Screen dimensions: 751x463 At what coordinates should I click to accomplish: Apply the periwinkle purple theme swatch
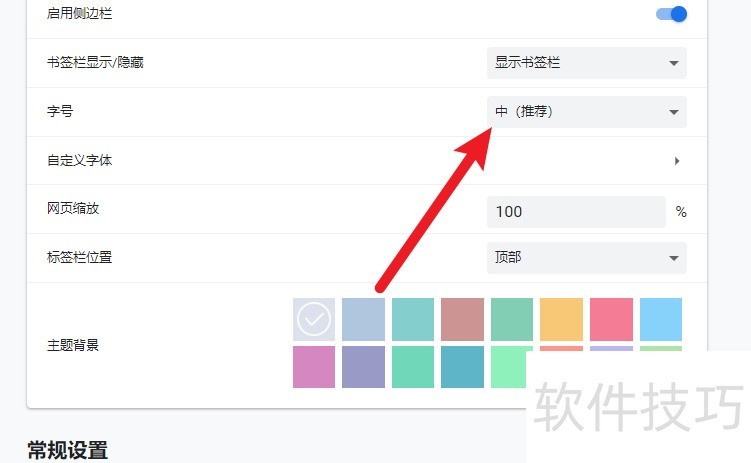click(363, 367)
